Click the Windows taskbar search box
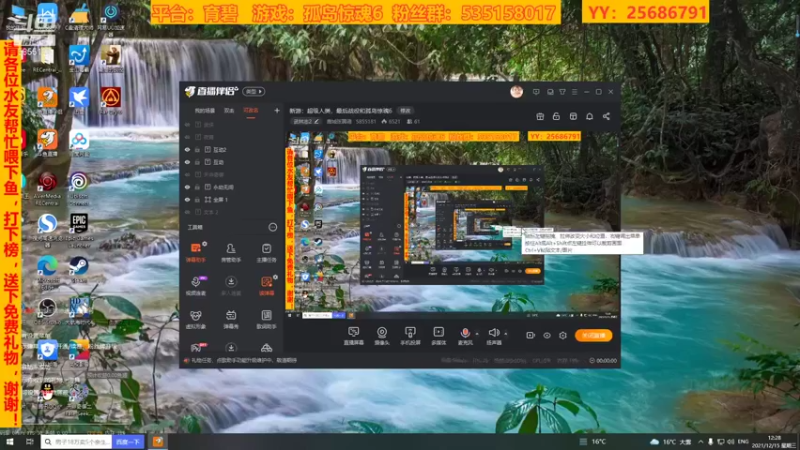Screen dimensions: 800x450 point(77,442)
